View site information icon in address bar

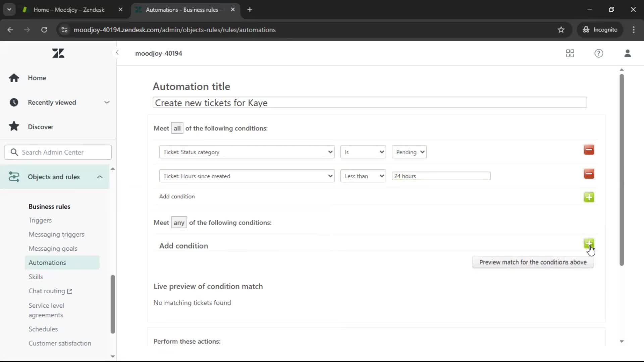(64, 29)
